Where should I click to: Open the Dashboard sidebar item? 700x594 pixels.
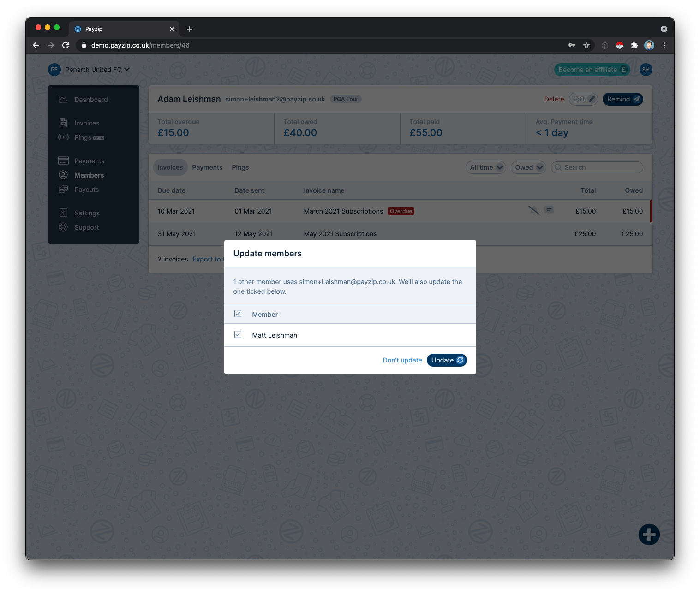point(91,100)
